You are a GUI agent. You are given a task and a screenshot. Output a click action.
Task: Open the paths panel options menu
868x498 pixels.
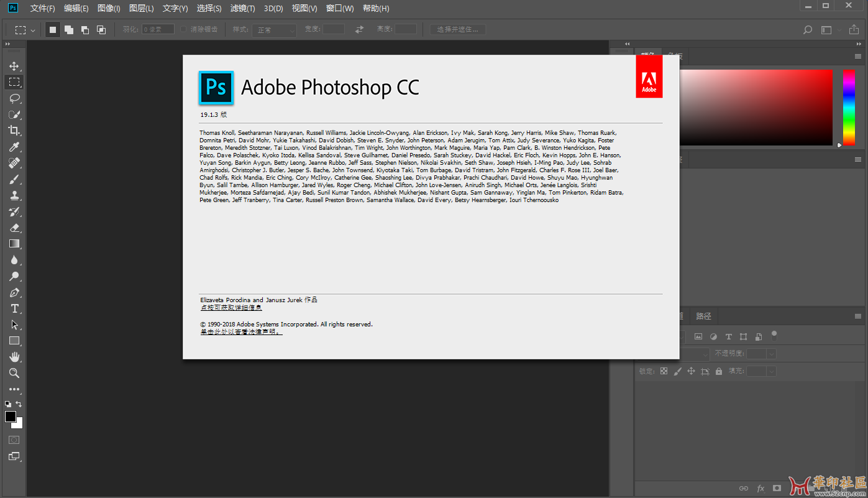tap(858, 316)
